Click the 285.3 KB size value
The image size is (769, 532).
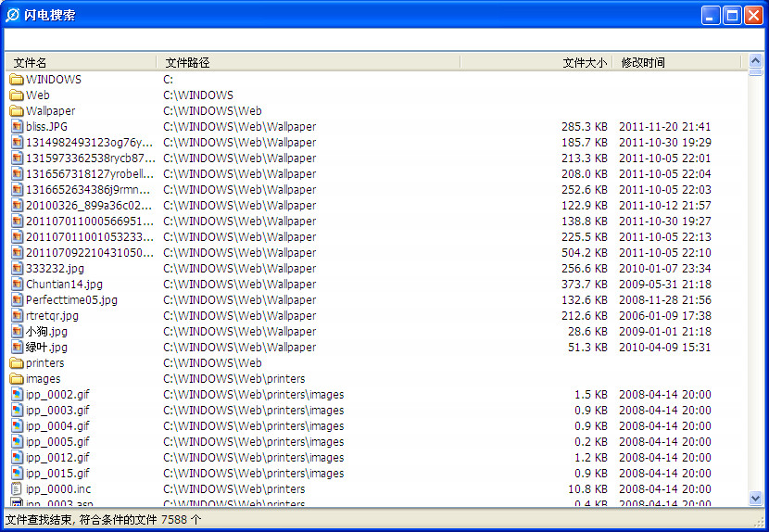pyautogui.click(x=584, y=127)
